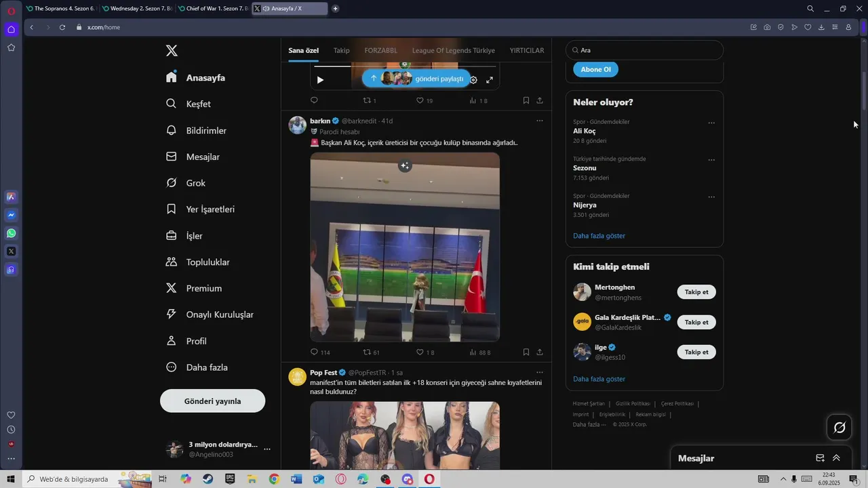Open WhatsApp in Opera sidebar
Screen dimensions: 868x488
coord(11,233)
